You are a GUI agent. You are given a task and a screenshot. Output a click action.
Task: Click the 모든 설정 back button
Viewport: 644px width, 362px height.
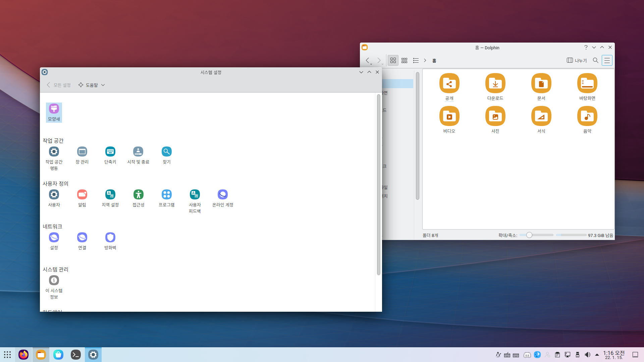pos(59,85)
